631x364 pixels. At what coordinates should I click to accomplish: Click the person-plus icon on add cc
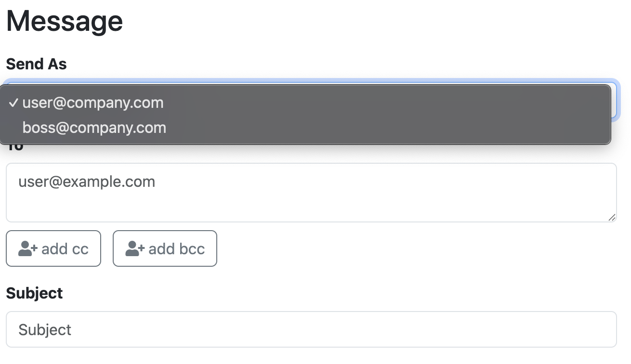[27, 249]
